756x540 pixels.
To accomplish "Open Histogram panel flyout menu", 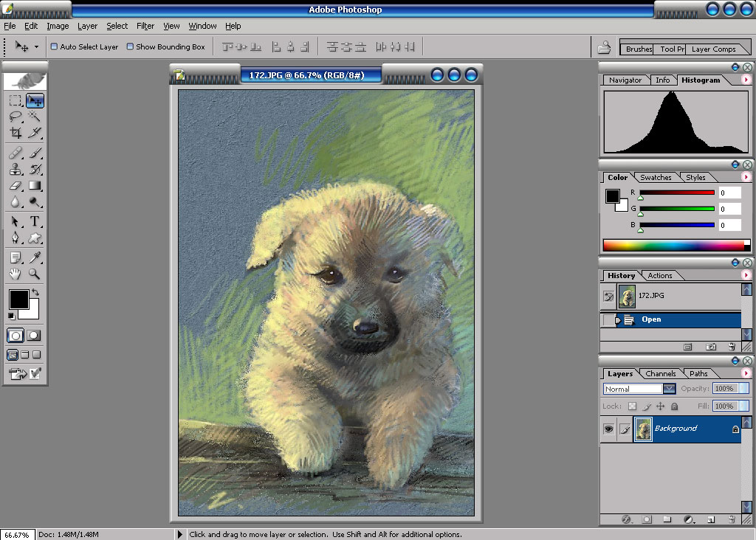I will point(746,80).
